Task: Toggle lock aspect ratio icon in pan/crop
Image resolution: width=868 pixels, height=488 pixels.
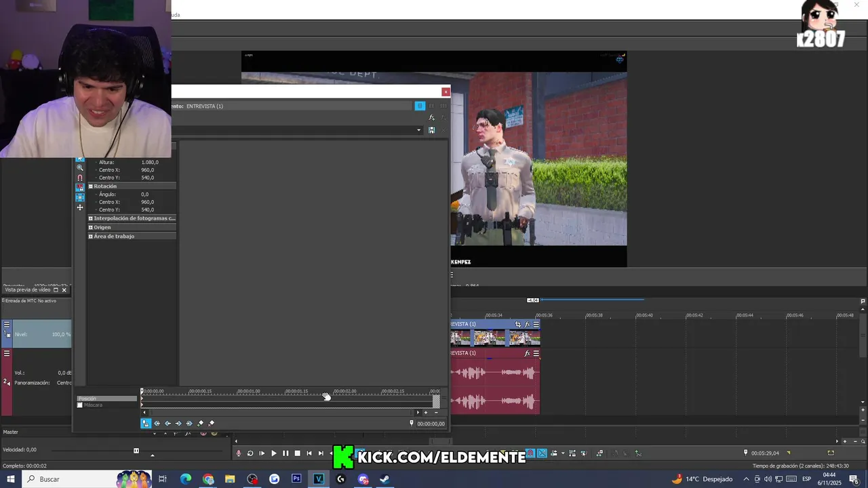Action: click(80, 188)
